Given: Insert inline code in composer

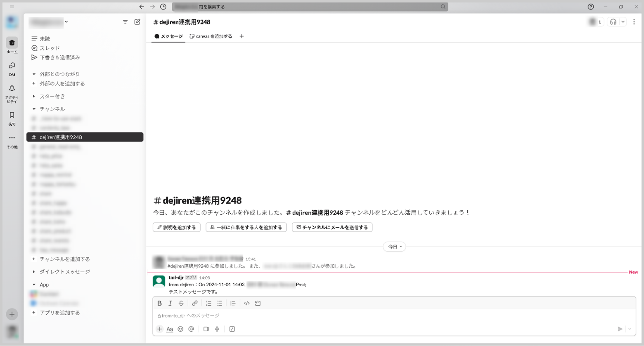Looking at the screenshot, I should (247, 303).
